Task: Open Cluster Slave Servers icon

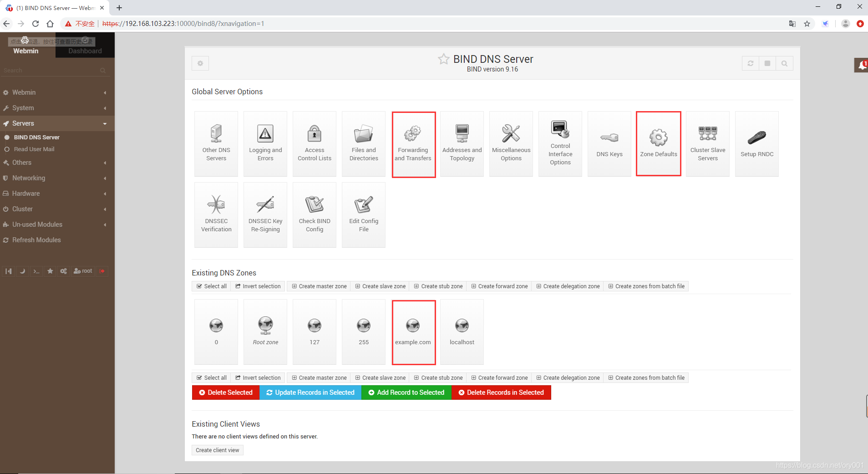Action: click(x=708, y=143)
